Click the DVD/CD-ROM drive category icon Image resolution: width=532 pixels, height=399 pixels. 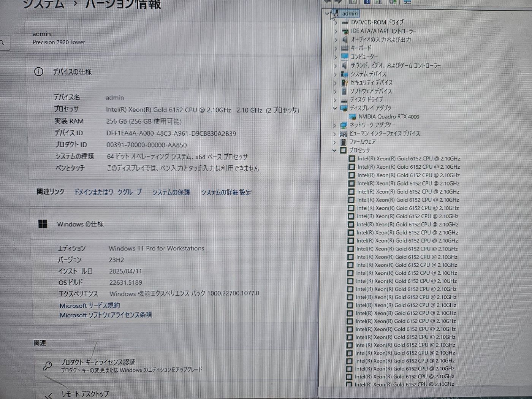pos(345,22)
